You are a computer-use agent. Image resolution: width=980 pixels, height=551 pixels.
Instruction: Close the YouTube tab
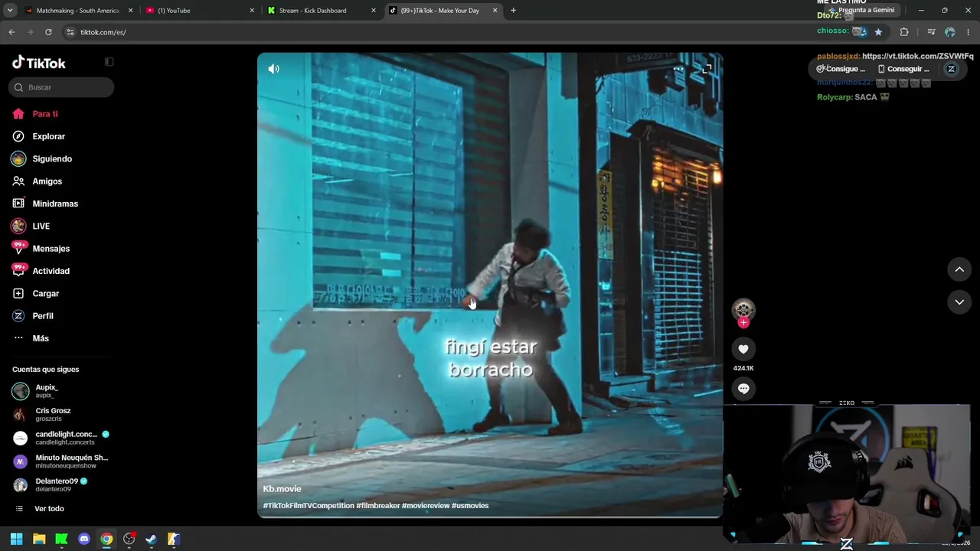[252, 11]
